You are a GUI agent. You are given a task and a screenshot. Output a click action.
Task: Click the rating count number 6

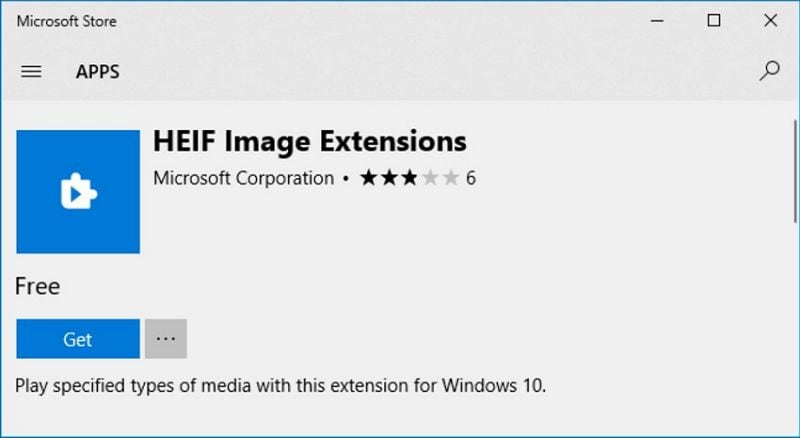pyautogui.click(x=471, y=179)
